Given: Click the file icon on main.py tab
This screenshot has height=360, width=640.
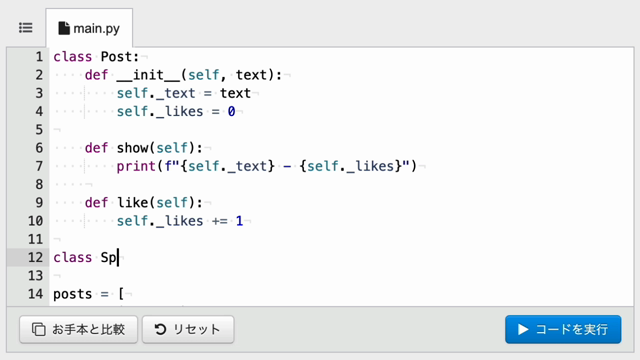Looking at the screenshot, I should (x=64, y=28).
